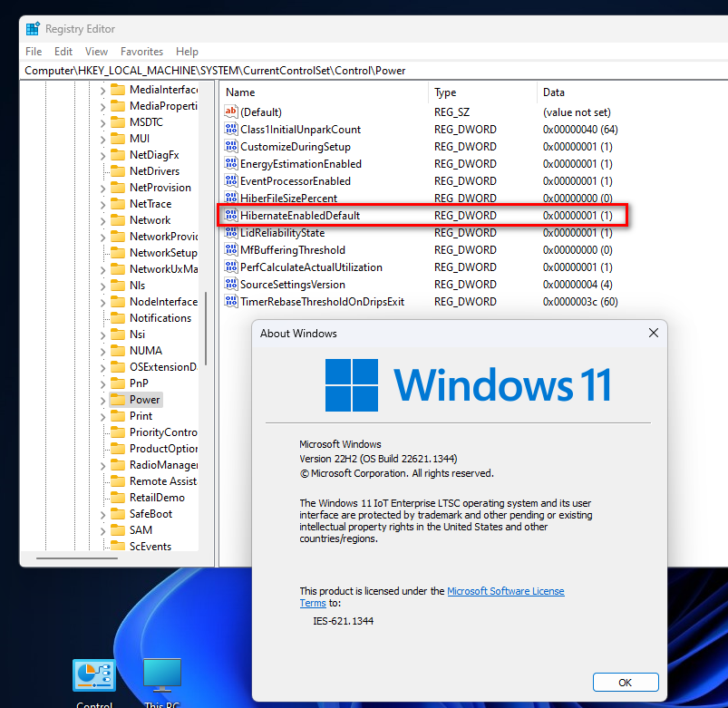Click the EventProcessorEnabled DWORD icon

231,180
